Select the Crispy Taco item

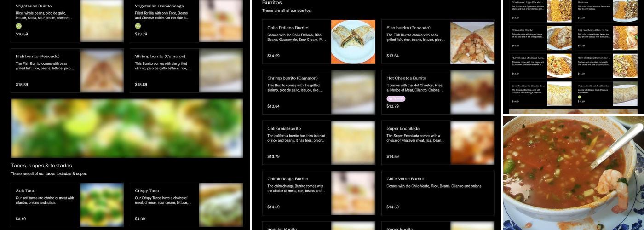click(186, 205)
